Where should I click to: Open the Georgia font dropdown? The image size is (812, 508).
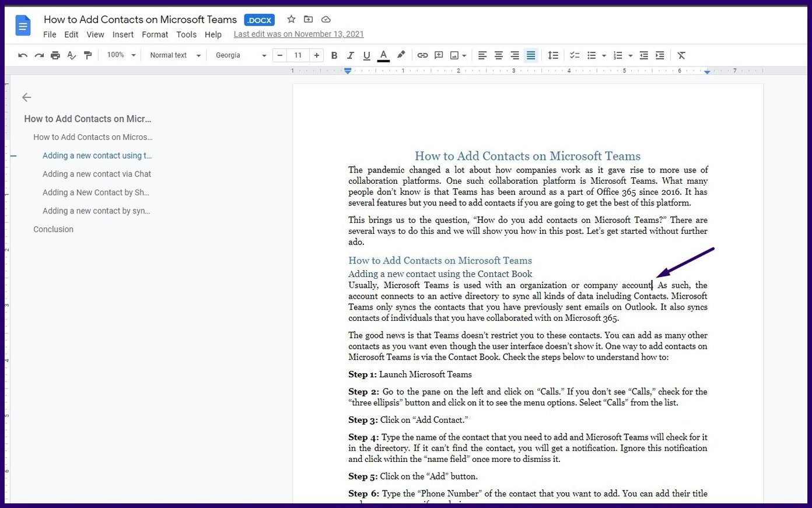[x=241, y=55]
